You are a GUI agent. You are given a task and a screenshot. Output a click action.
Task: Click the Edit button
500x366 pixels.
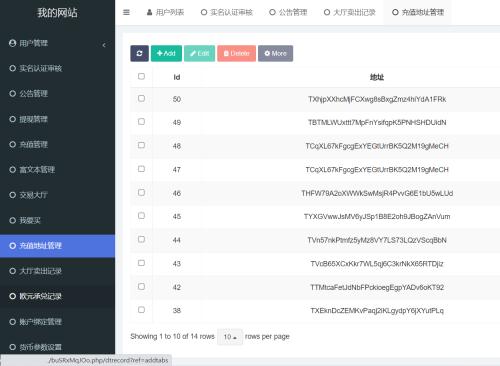199,53
